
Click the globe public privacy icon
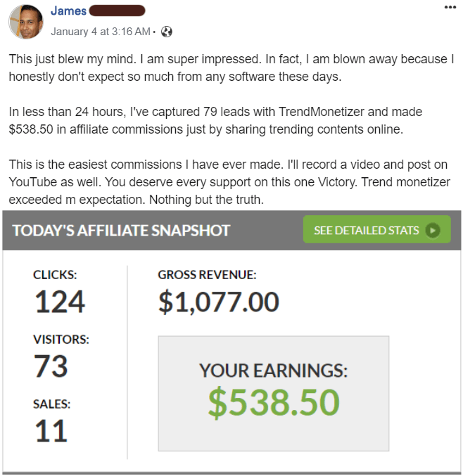pos(167,31)
